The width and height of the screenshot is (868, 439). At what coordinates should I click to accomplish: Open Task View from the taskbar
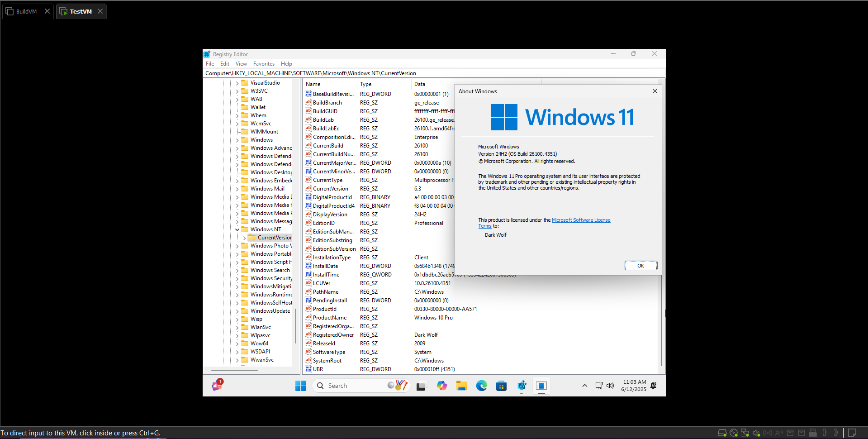[x=421, y=386]
